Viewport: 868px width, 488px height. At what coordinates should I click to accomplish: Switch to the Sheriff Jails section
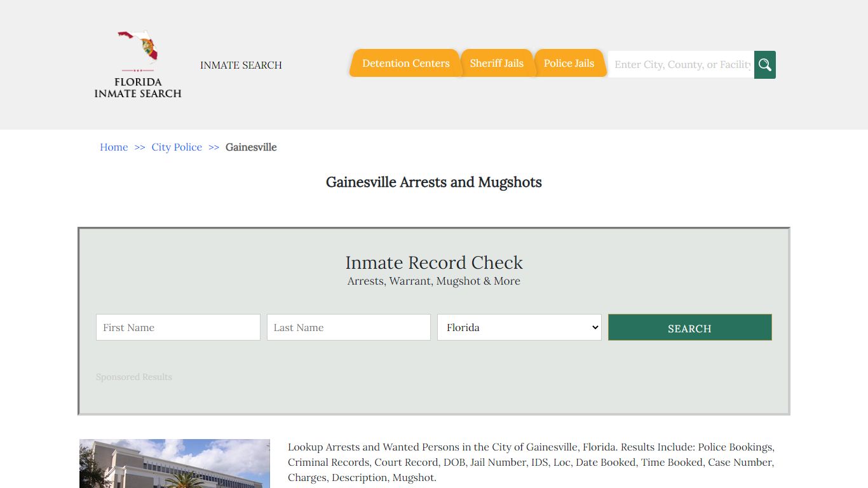(497, 63)
